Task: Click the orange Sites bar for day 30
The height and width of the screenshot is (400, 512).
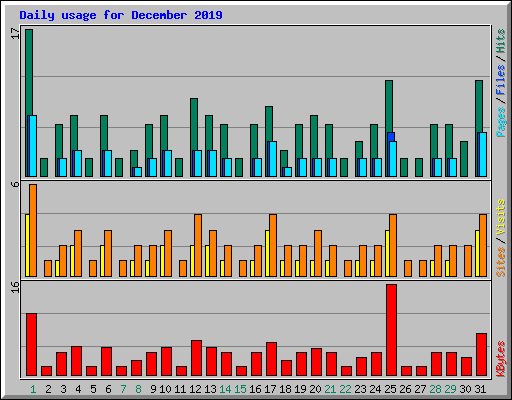Action: pos(468,261)
